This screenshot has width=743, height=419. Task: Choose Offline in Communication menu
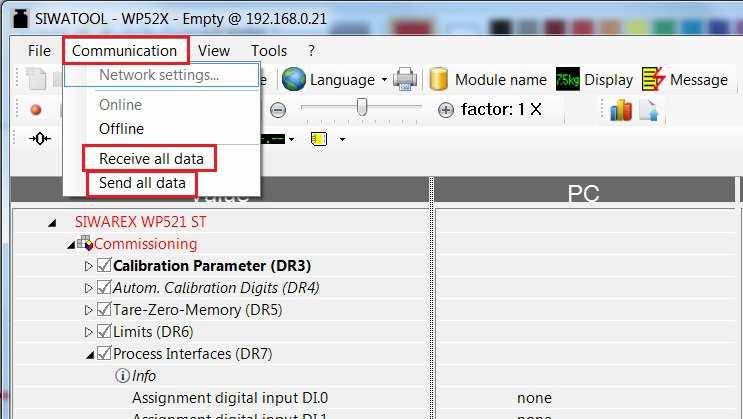coord(121,128)
